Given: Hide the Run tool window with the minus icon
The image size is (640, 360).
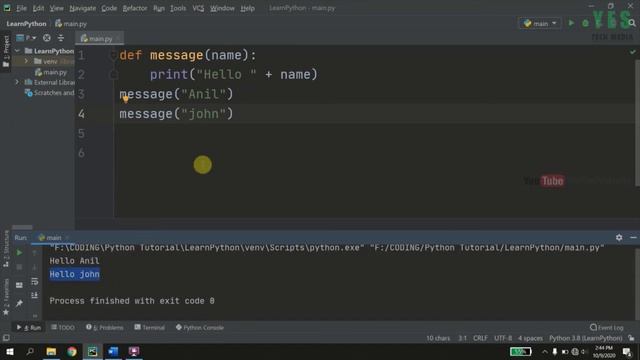Looking at the screenshot, I should pos(633,237).
